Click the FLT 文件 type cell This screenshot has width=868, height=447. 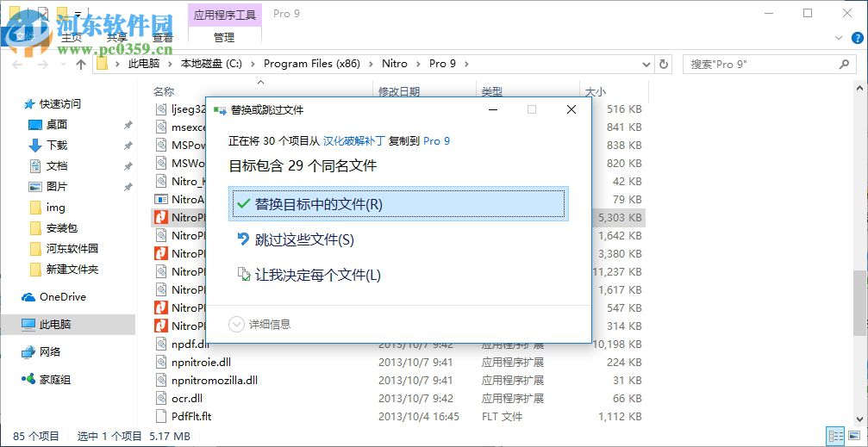[502, 416]
